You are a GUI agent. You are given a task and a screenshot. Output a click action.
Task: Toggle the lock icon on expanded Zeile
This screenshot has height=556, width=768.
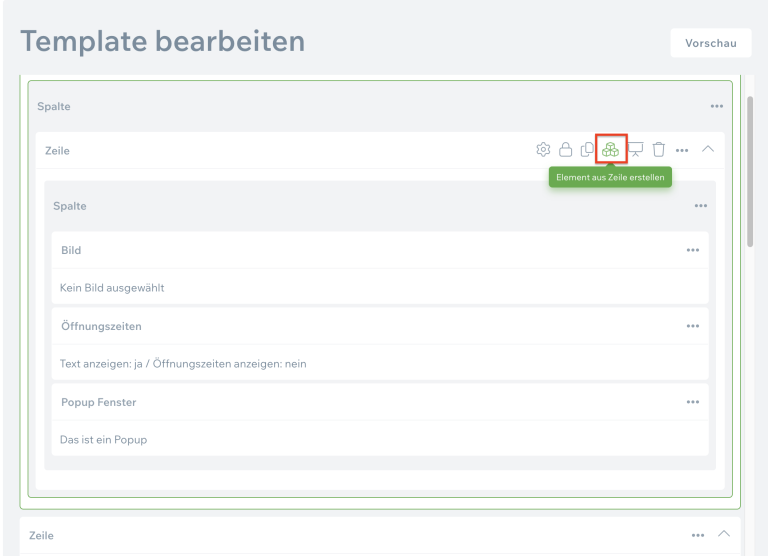tap(565, 150)
